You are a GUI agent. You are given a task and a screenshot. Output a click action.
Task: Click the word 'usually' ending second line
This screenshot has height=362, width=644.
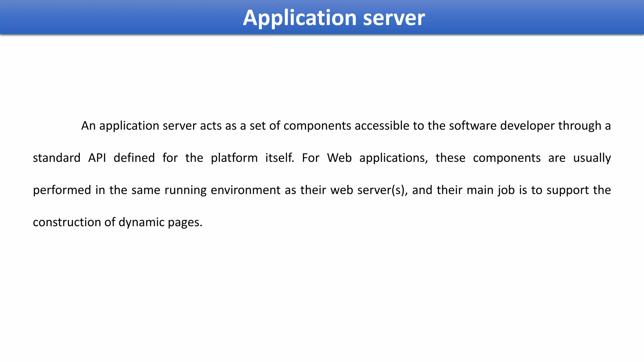click(592, 158)
